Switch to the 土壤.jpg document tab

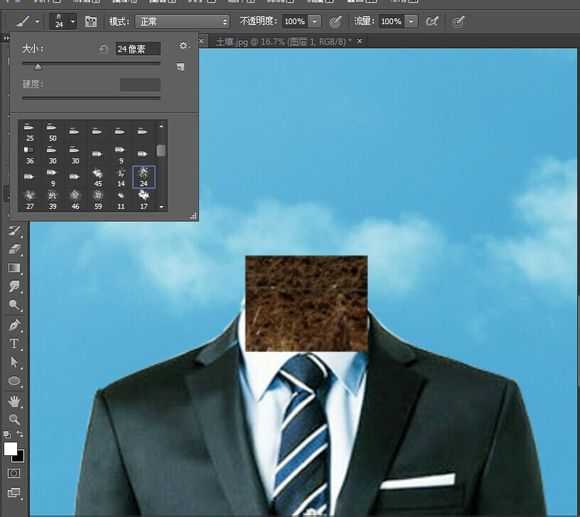point(283,42)
